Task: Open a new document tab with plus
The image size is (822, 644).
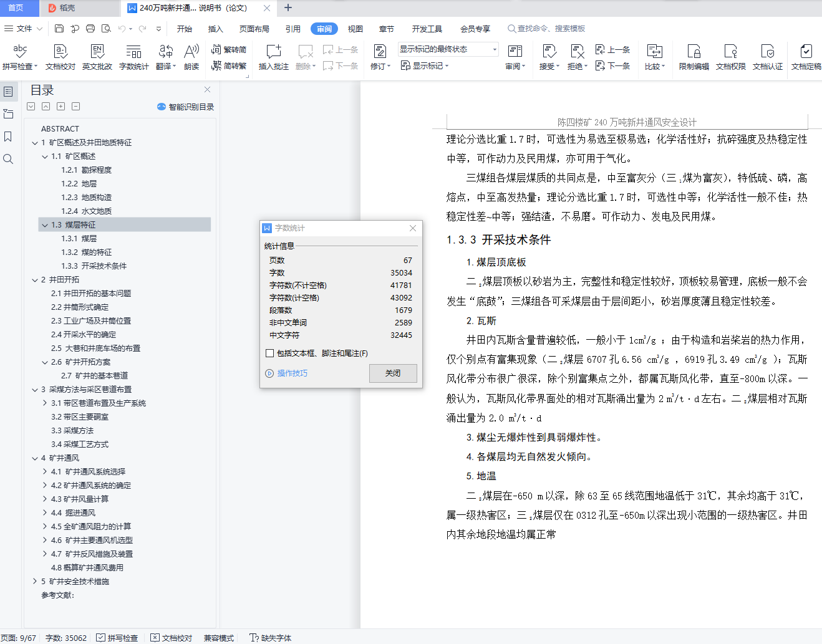Action: pos(288,8)
